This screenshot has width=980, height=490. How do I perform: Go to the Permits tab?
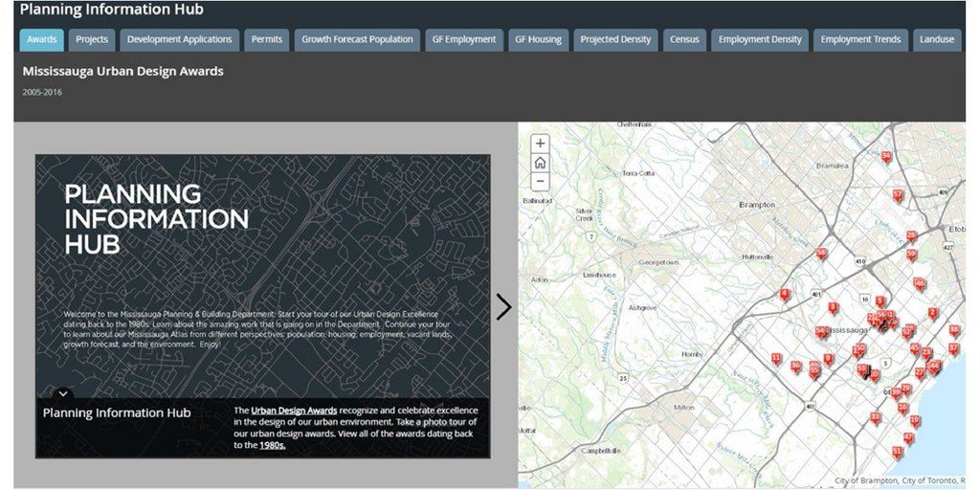click(267, 39)
